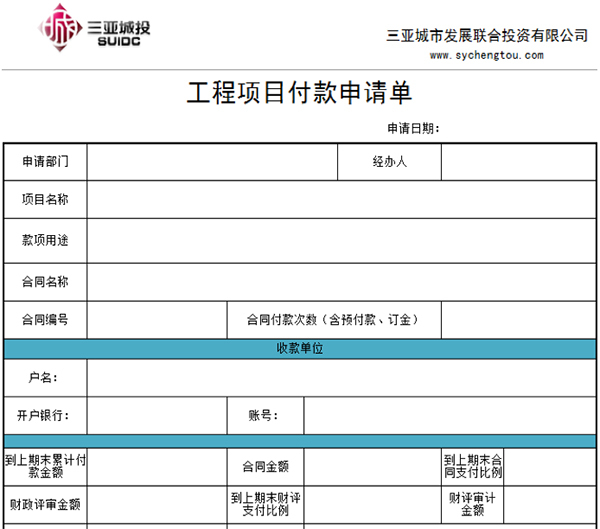Click the empty field next to 经办人
Image resolution: width=600 pixels, height=529 pixels.
518,162
